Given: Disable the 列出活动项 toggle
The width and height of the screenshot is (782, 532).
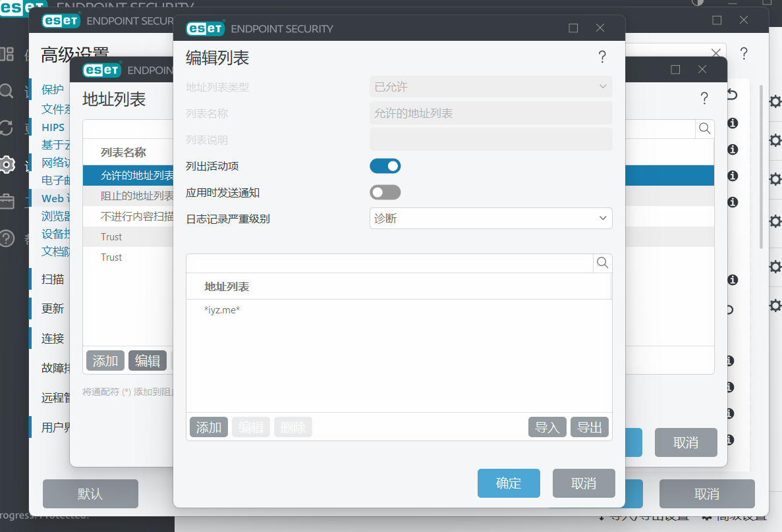Looking at the screenshot, I should click(385, 166).
